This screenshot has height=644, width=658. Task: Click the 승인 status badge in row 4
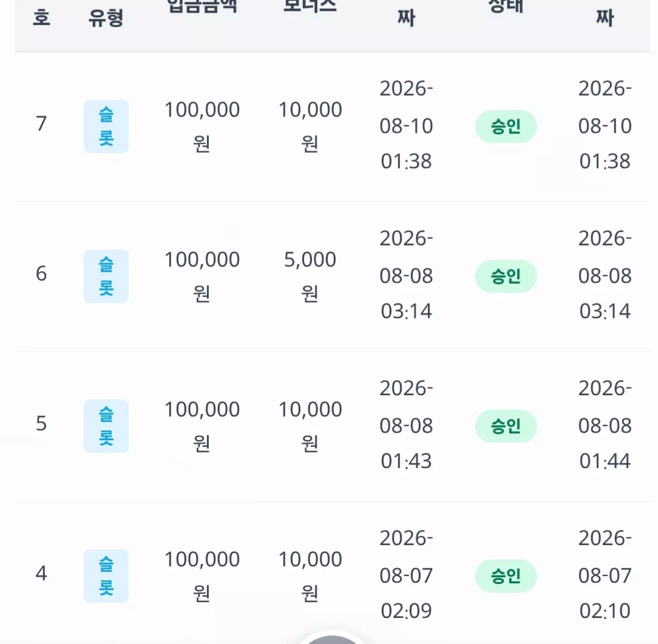click(506, 575)
